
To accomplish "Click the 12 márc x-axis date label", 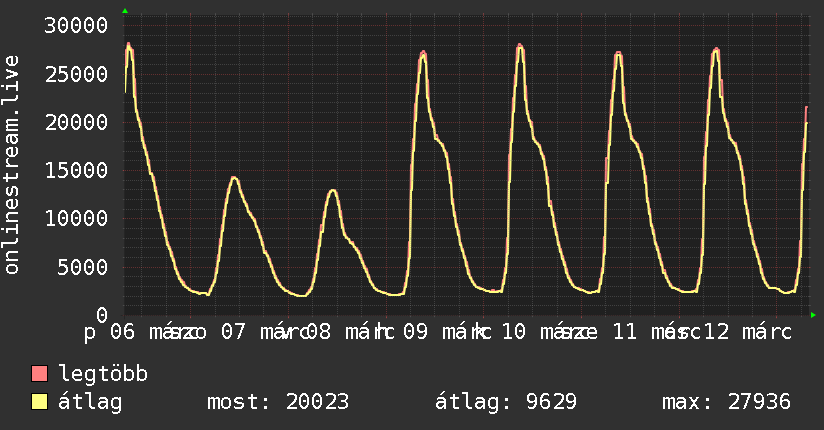I will (748, 332).
